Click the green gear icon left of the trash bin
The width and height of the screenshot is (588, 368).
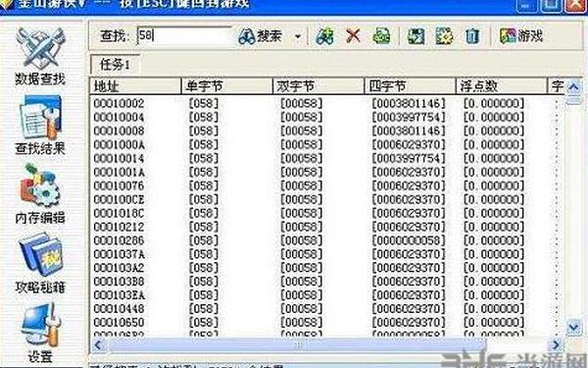pos(444,36)
